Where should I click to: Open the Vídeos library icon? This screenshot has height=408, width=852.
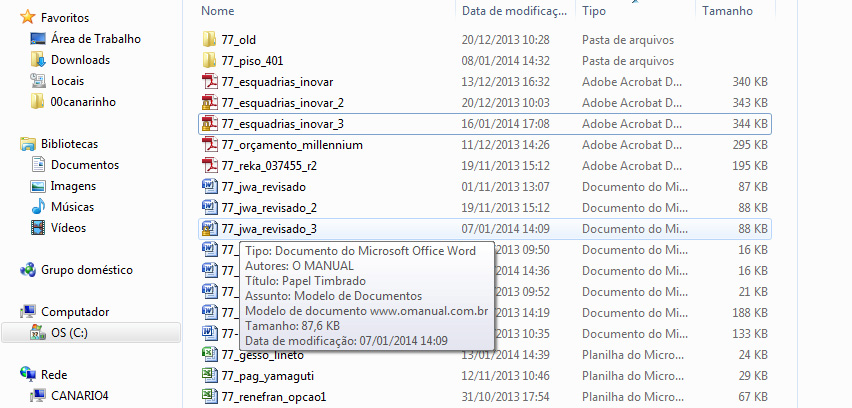tap(38, 228)
